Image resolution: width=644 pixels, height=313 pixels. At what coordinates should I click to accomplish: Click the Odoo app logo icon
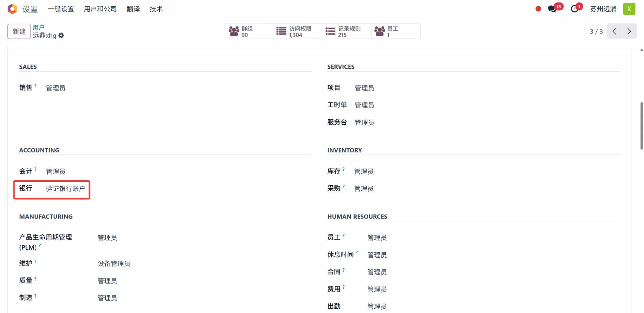(x=12, y=9)
